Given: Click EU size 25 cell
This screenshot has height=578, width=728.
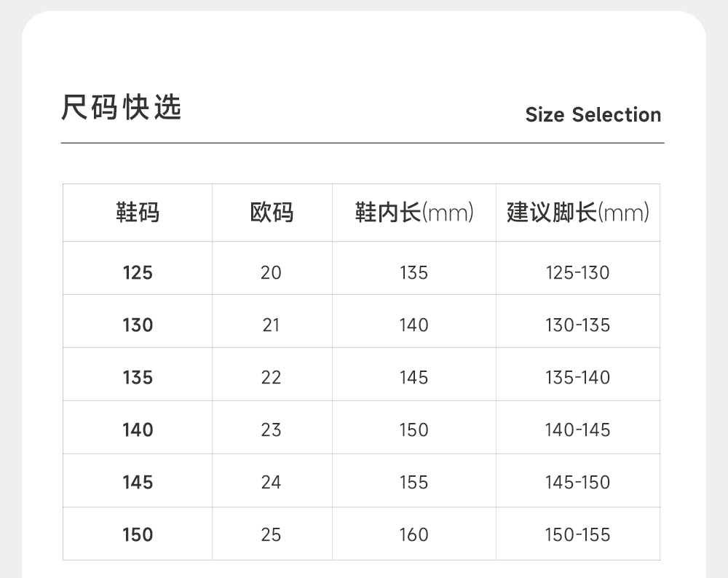Looking at the screenshot, I should coord(271,534).
